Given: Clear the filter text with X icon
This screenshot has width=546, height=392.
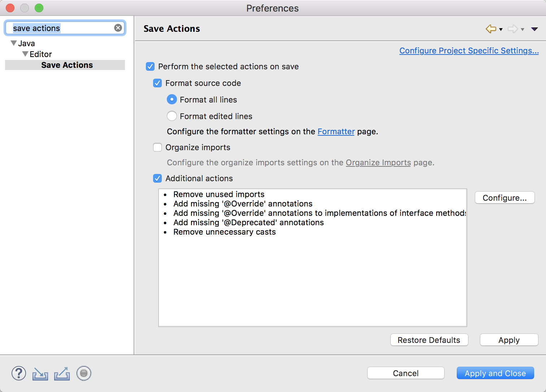Looking at the screenshot, I should (118, 28).
